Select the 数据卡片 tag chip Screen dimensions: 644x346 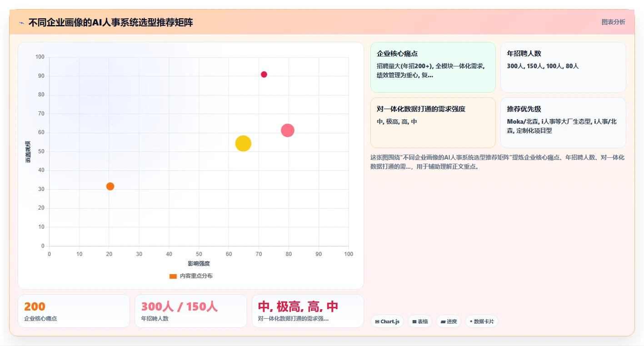[482, 321]
